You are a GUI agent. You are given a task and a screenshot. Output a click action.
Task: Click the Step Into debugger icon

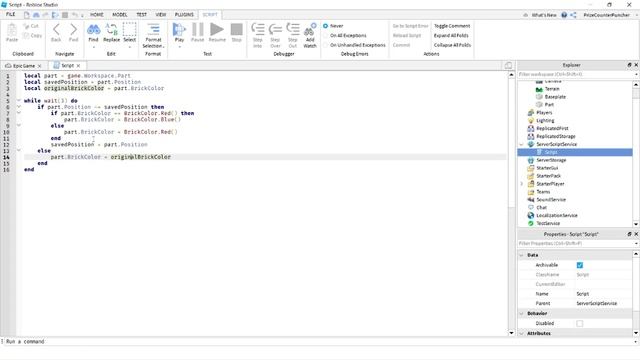pyautogui.click(x=258, y=29)
